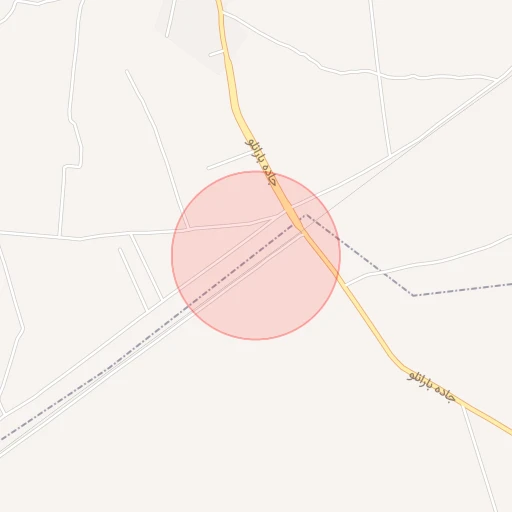Screen dimensions: 512x512
Task: Click the short white road left of the label overlapping the circle
Action: (x=229, y=160)
